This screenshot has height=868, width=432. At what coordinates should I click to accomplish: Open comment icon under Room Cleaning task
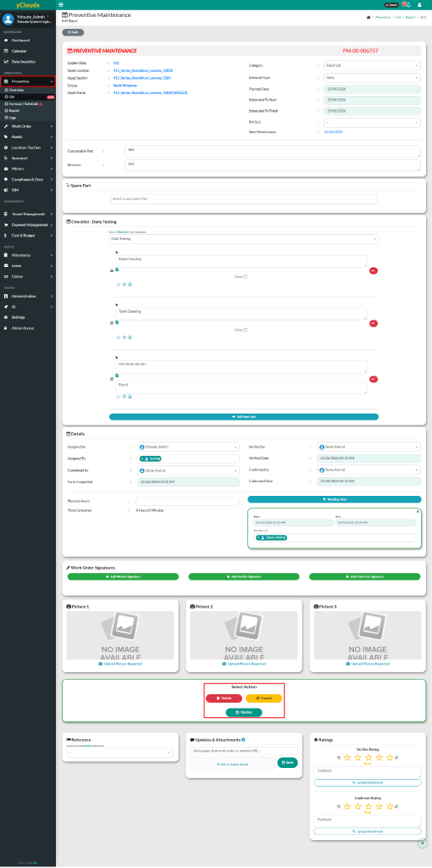pos(119,284)
